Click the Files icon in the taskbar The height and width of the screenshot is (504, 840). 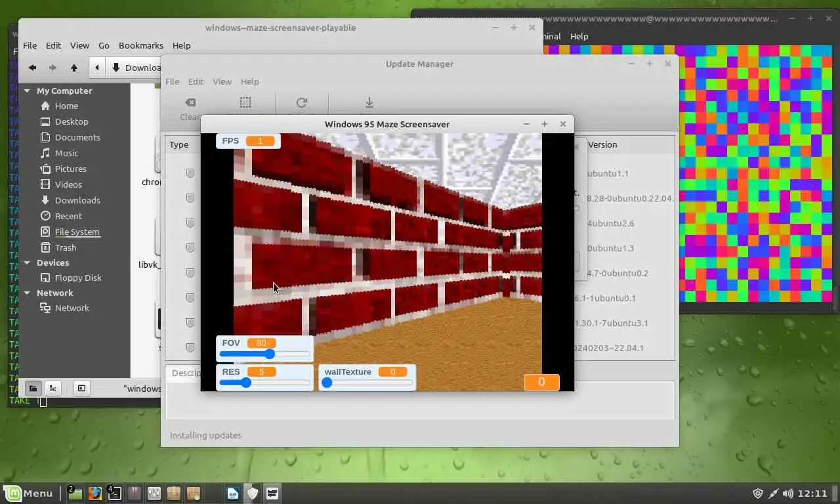(x=75, y=493)
